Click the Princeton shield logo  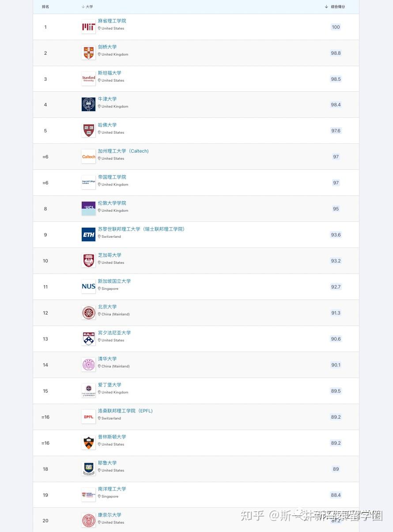click(x=88, y=443)
